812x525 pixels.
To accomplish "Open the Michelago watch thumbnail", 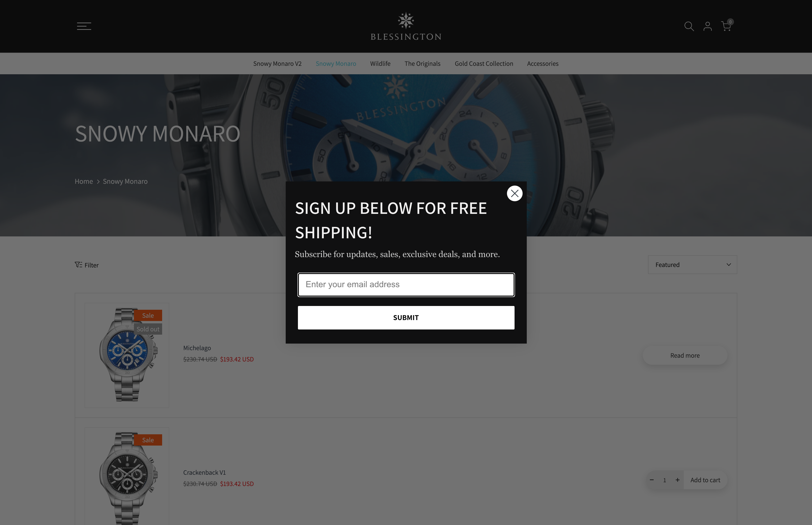I will pos(127,355).
